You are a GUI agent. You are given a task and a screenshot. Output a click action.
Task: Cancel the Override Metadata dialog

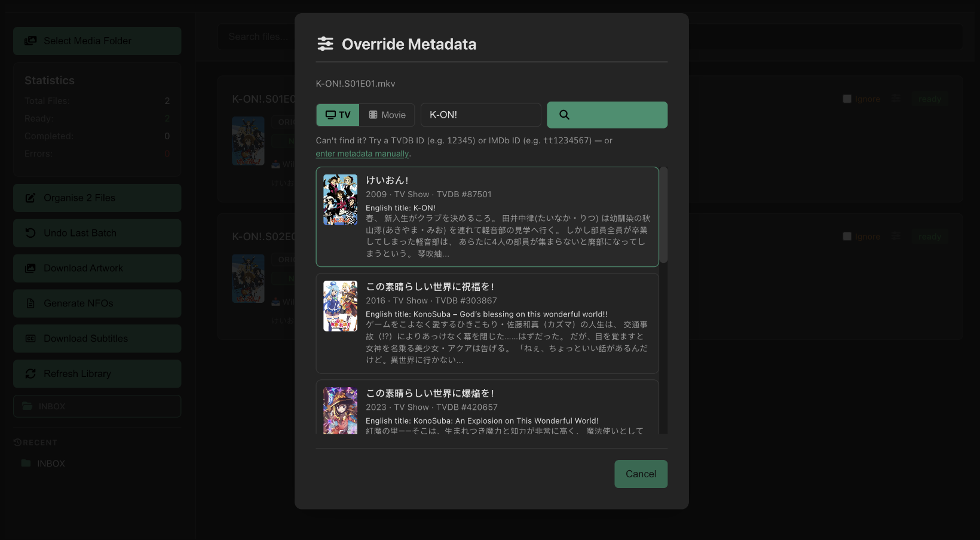point(641,474)
